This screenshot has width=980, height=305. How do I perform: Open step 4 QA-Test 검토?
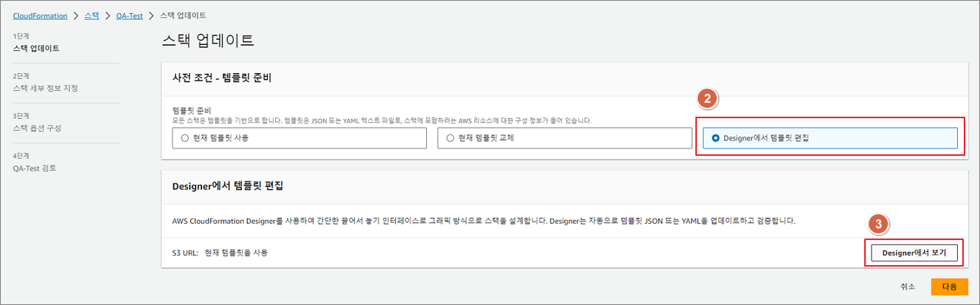[35, 168]
